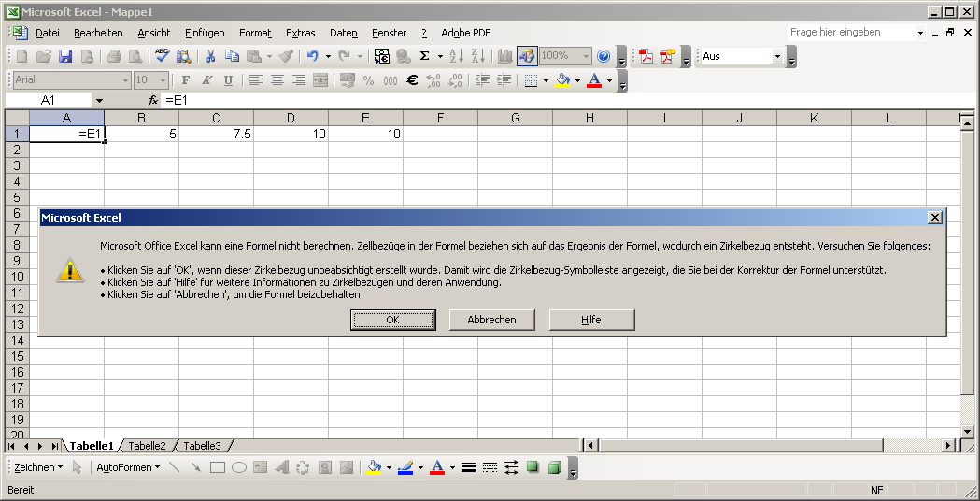Click the Print icon
The height and width of the screenshot is (501, 980).
click(113, 56)
